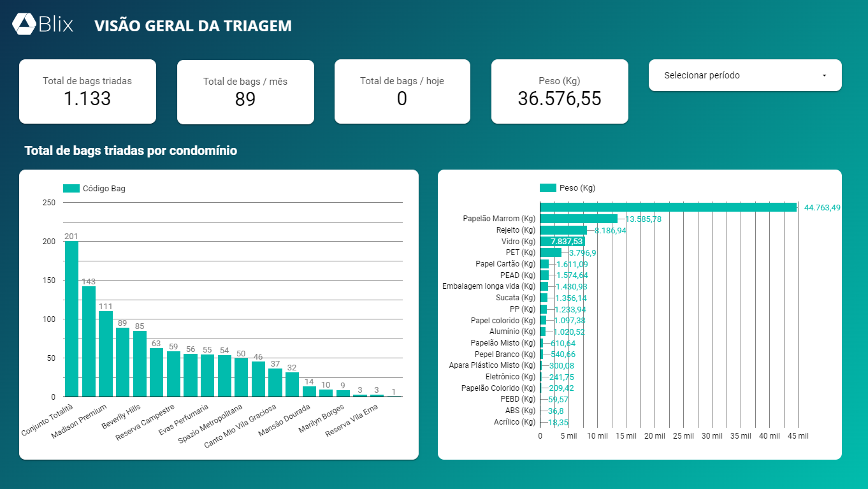The image size is (868, 489).
Task: Click the Papel Cartão (Kg) bar
Action: pos(544,264)
